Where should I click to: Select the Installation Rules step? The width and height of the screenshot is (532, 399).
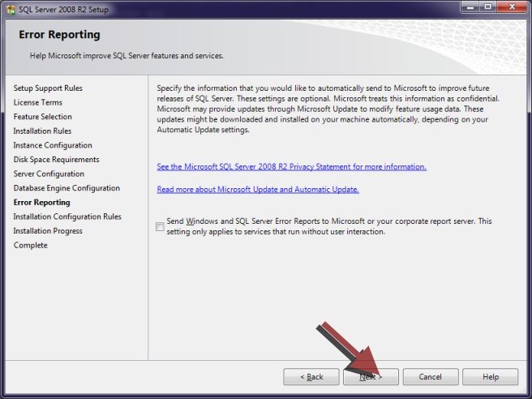[42, 131]
